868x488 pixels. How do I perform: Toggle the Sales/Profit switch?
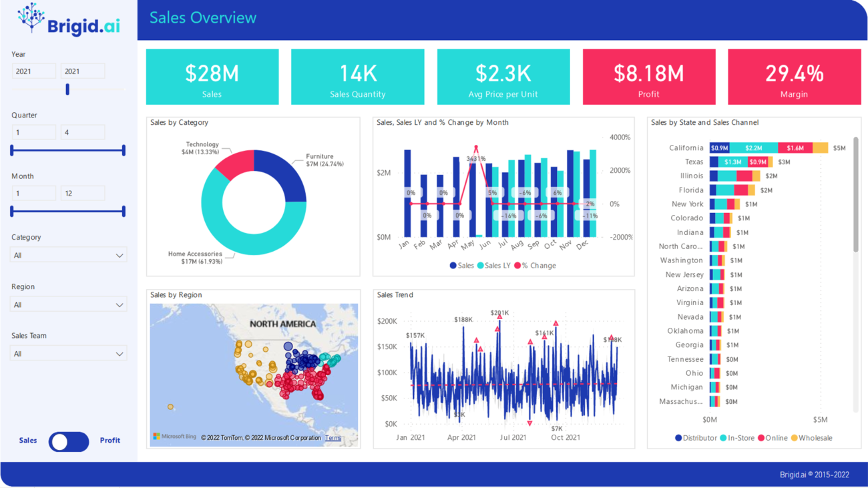69,441
